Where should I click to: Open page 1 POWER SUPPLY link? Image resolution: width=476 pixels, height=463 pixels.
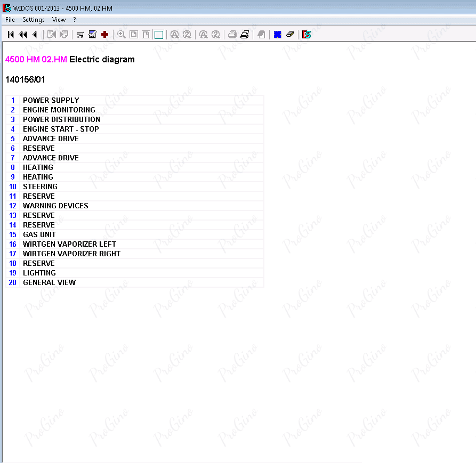coord(51,100)
